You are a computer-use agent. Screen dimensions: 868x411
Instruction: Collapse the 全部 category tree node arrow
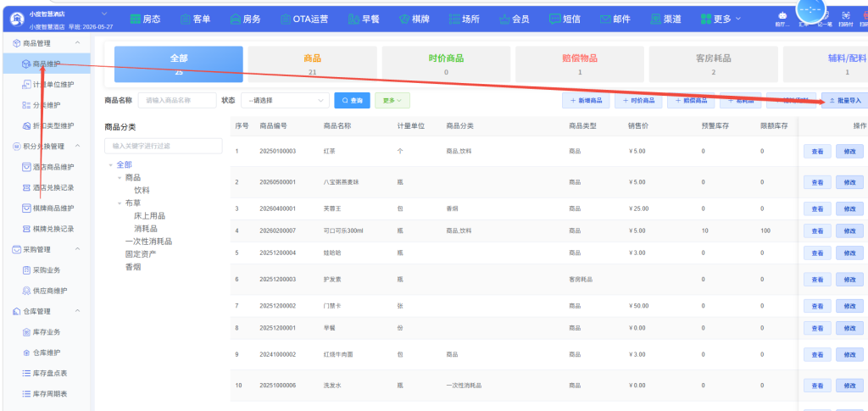(111, 165)
